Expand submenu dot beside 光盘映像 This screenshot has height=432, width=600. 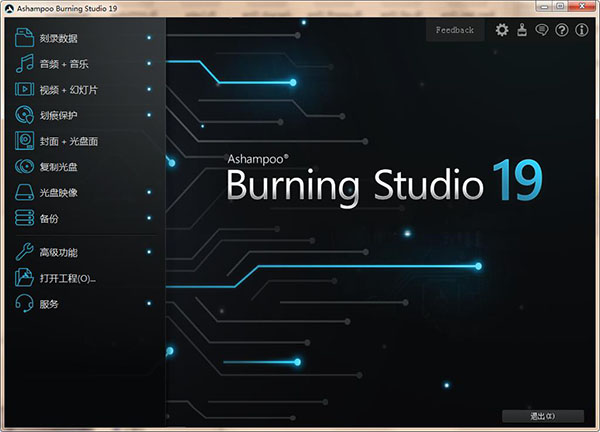pos(149,192)
